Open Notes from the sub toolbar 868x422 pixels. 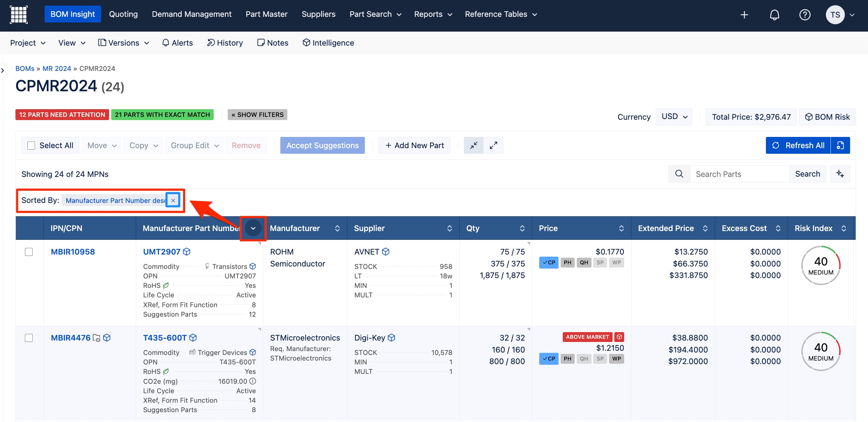(273, 43)
